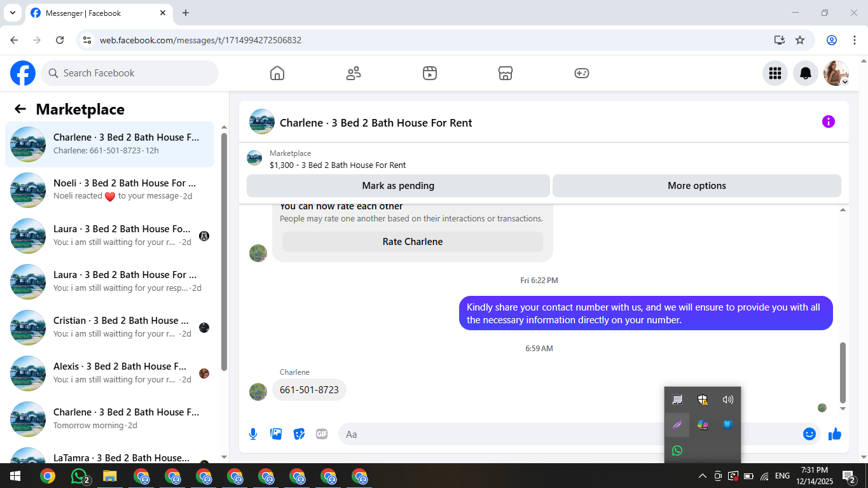Image resolution: width=868 pixels, height=488 pixels.
Task: Click the '661-501-8723' message bubble
Action: (x=309, y=389)
